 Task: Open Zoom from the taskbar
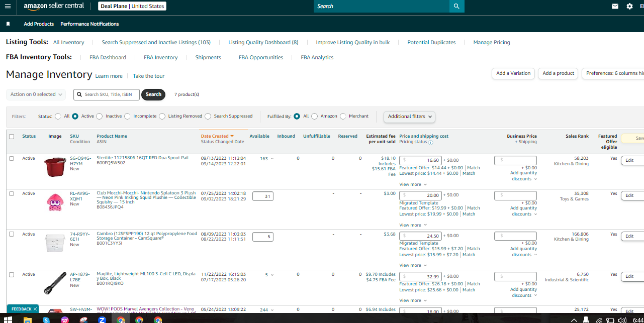click(x=102, y=319)
